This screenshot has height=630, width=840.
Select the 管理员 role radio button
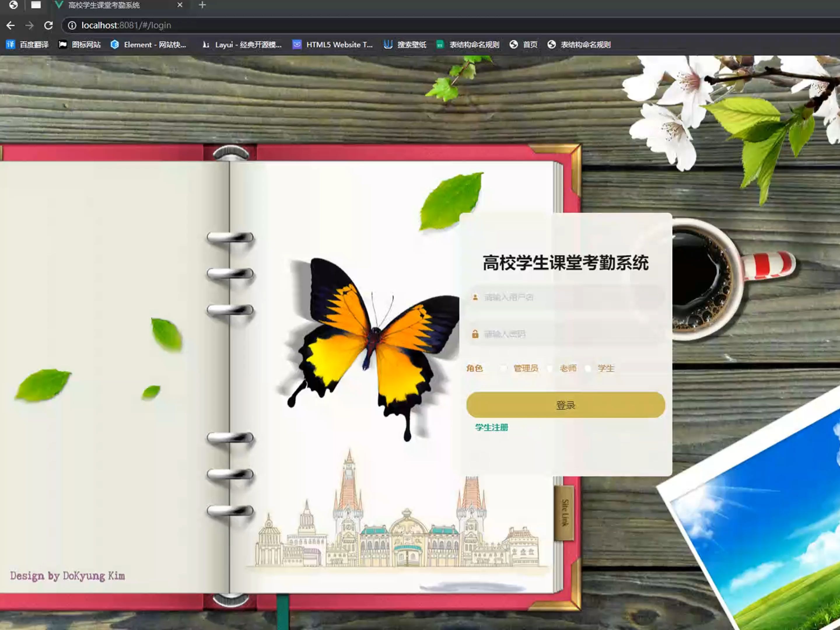coord(503,368)
